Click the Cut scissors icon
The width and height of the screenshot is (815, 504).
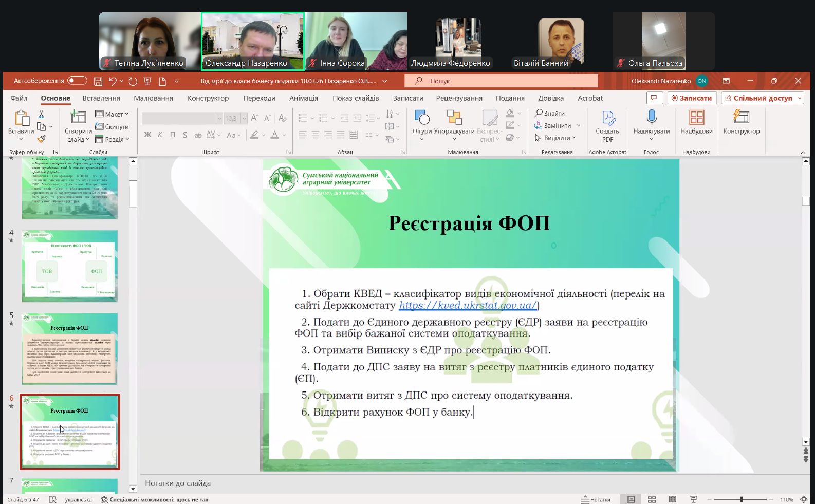pyautogui.click(x=41, y=114)
